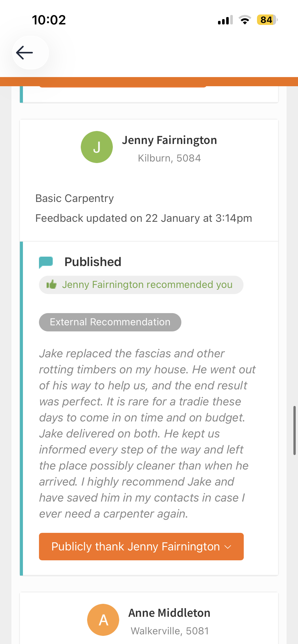The width and height of the screenshot is (298, 644).
Task: Tap the battery level indicator
Action: click(x=267, y=20)
